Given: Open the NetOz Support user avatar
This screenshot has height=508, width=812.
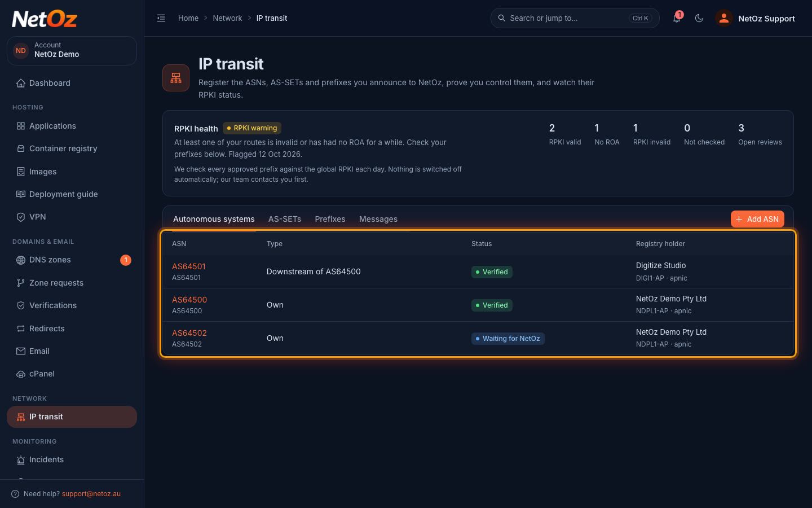Looking at the screenshot, I should point(724,18).
